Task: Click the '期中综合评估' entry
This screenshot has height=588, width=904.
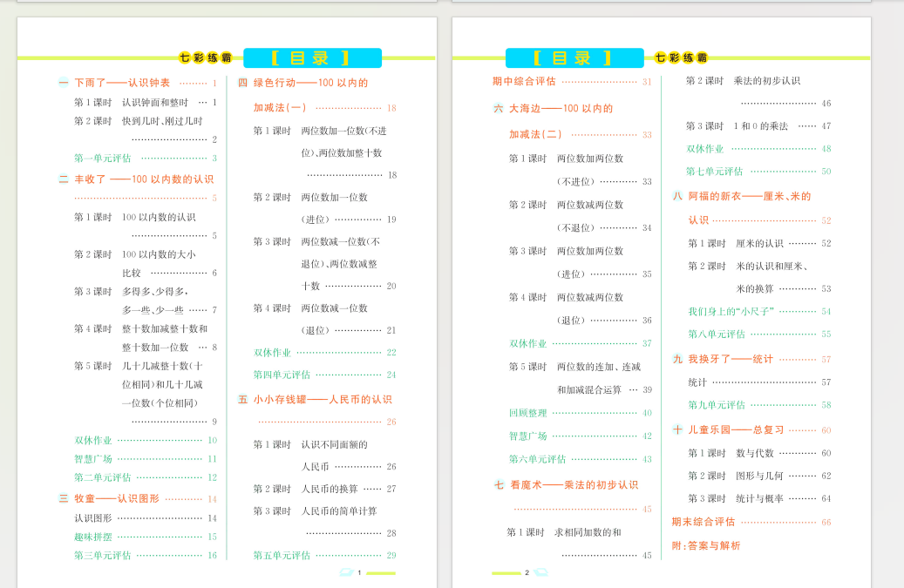Action: point(524,81)
